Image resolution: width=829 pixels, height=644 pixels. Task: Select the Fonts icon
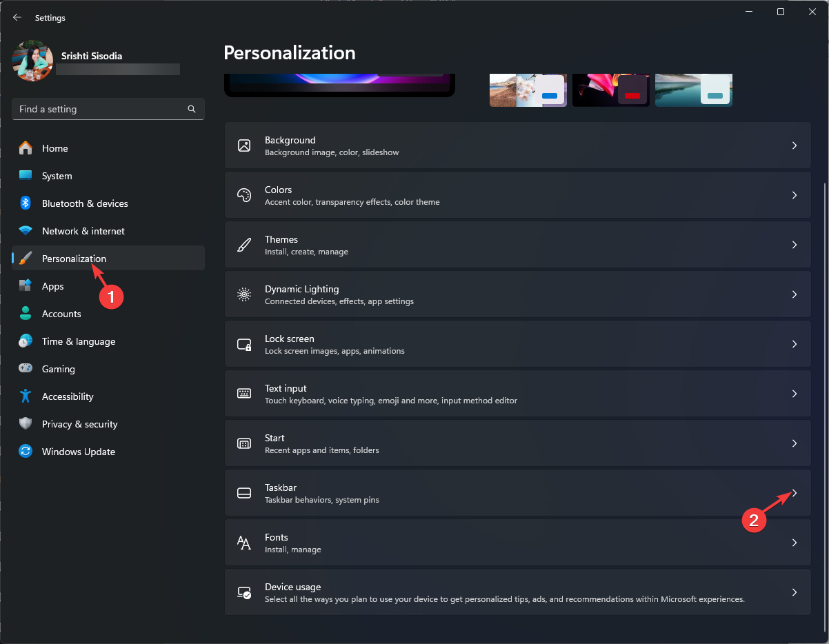(244, 543)
